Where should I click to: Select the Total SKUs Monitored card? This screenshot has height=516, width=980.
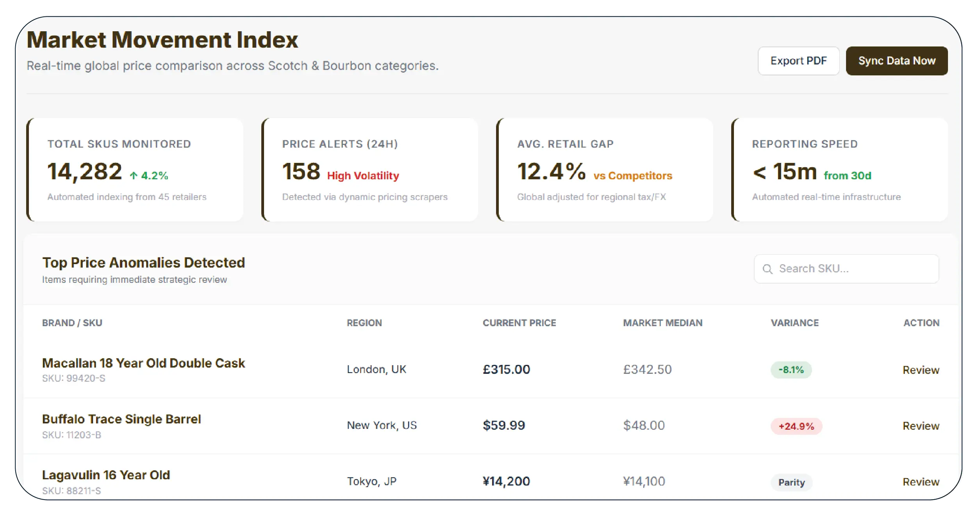135,170
